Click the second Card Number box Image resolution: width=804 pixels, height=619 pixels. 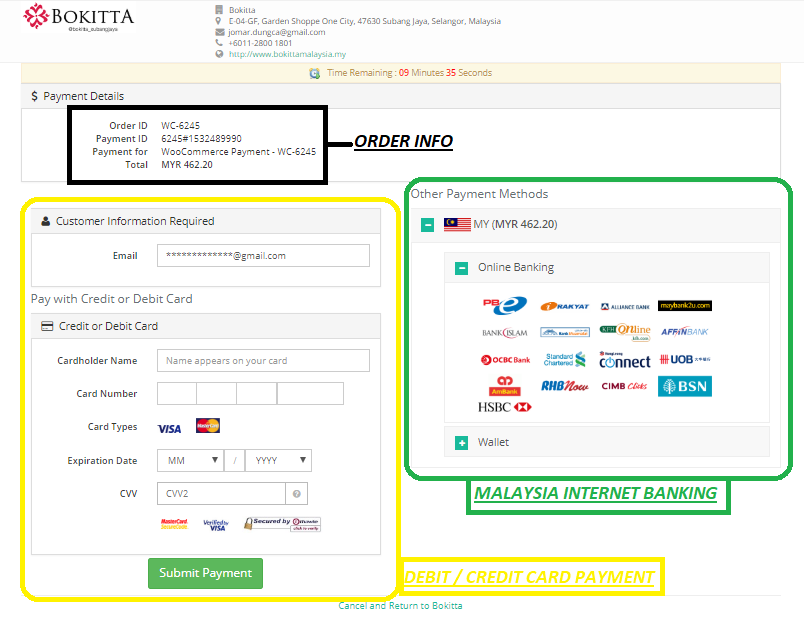point(216,393)
